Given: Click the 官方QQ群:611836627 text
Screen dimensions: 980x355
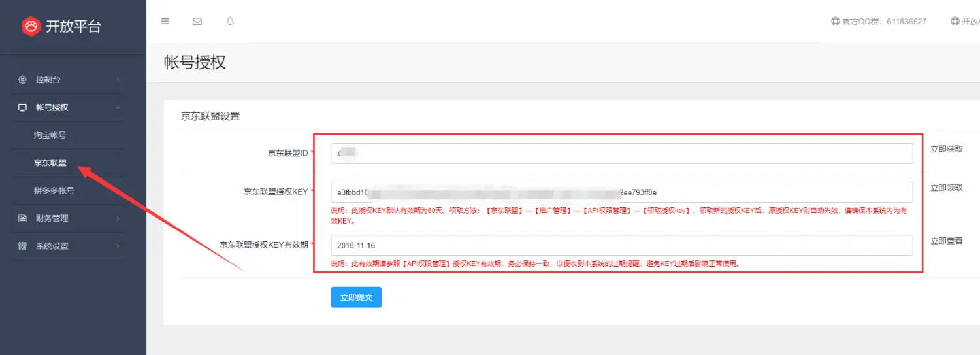Looking at the screenshot, I should [x=884, y=22].
